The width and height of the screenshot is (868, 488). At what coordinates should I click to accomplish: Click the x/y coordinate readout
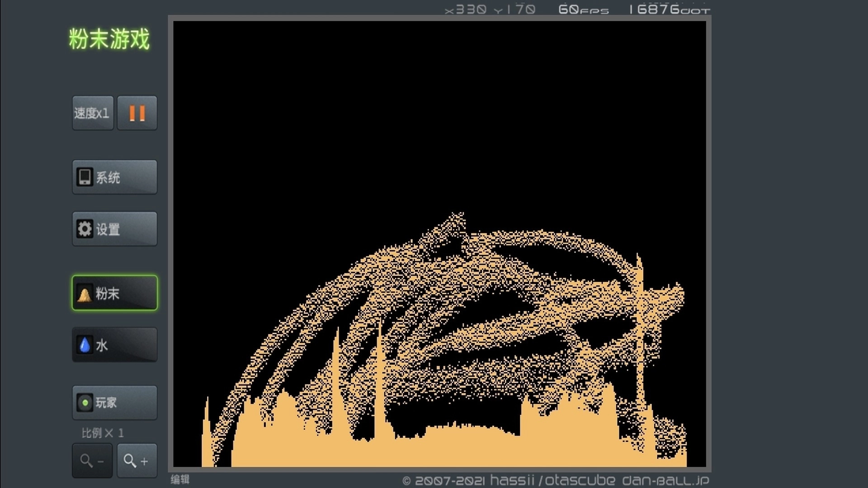coord(490,9)
